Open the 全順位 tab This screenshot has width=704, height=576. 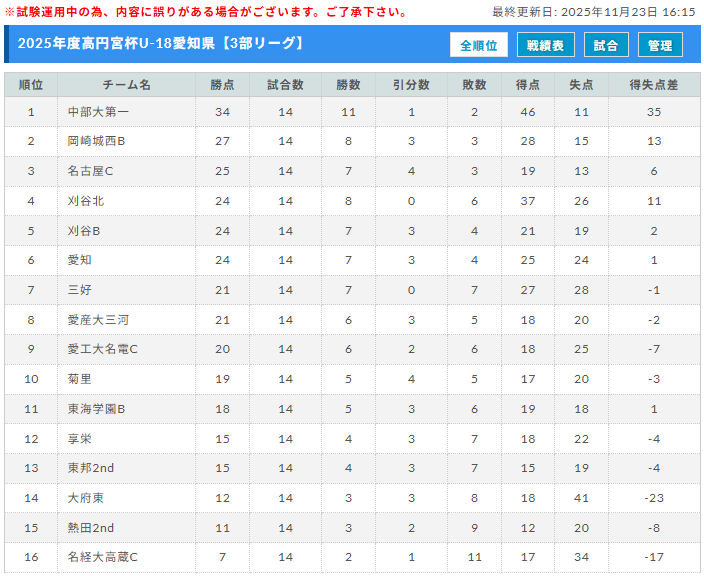click(479, 45)
